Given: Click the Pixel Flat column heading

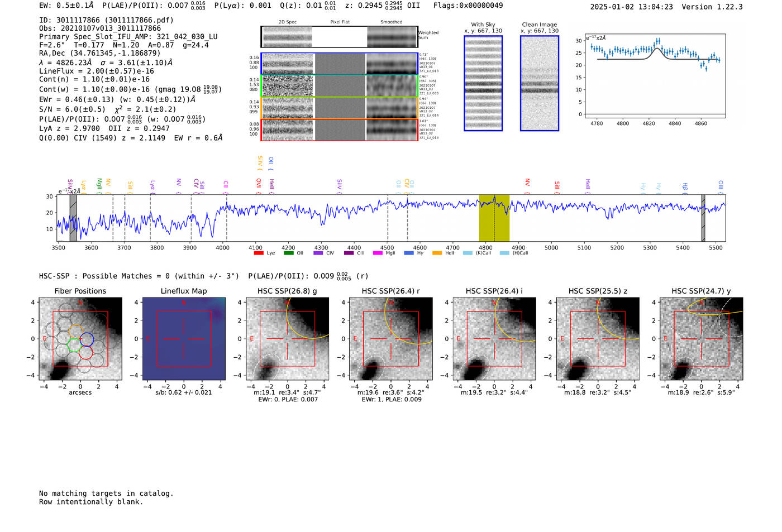Looking at the screenshot, I should [x=340, y=22].
